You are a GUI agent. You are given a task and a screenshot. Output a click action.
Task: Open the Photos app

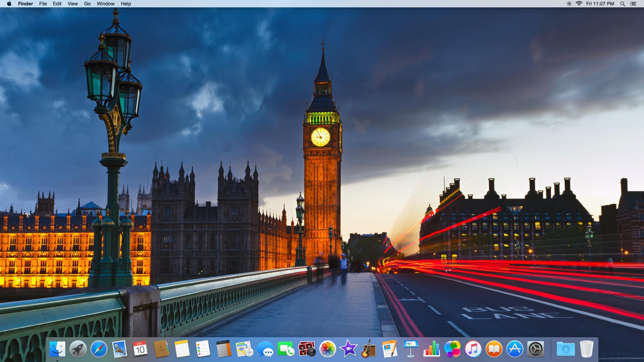pyautogui.click(x=327, y=349)
